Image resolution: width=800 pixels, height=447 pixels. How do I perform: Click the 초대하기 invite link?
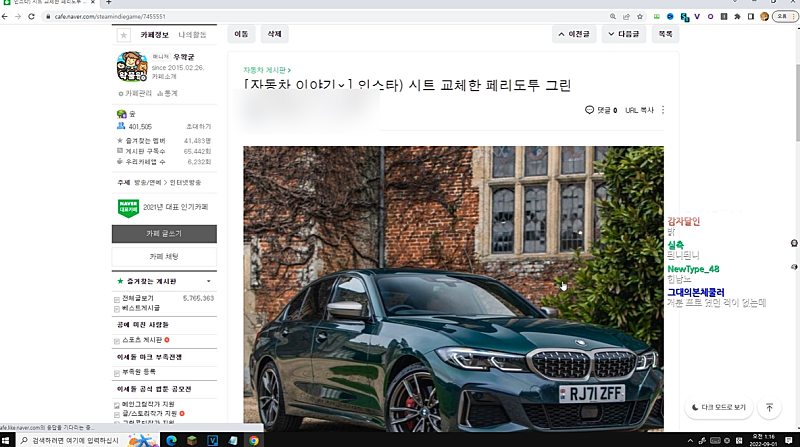198,127
